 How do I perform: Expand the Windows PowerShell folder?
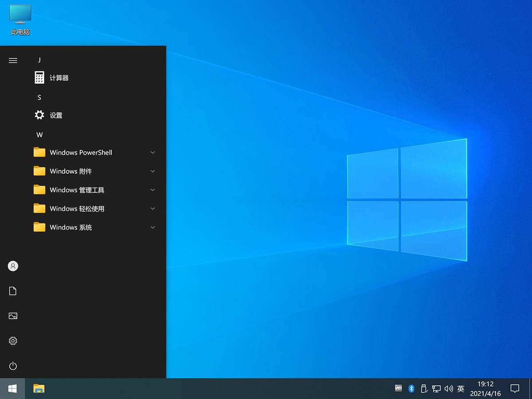pyautogui.click(x=81, y=153)
